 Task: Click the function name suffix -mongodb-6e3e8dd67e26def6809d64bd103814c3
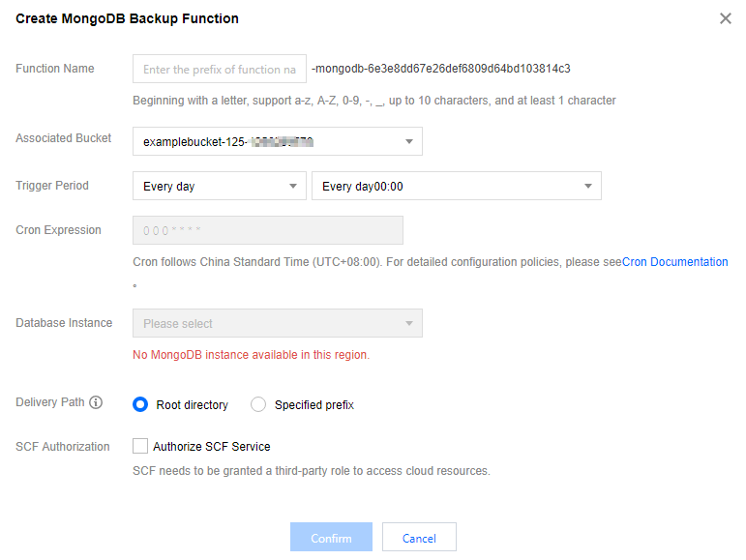coord(440,69)
